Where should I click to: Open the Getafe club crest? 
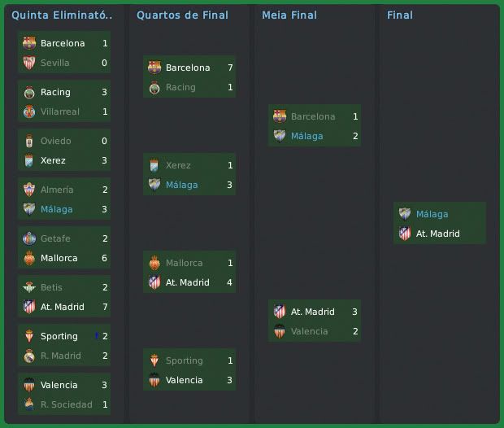(29, 238)
